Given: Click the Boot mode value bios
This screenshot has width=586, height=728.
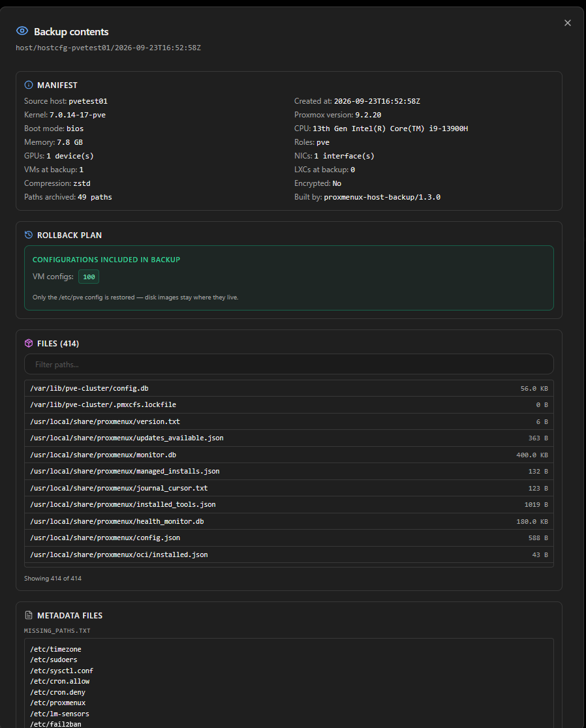Looking at the screenshot, I should [75, 129].
